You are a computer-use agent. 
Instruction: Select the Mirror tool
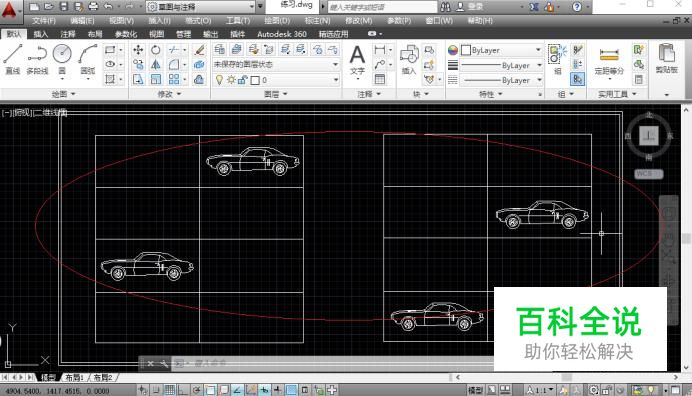[156, 65]
